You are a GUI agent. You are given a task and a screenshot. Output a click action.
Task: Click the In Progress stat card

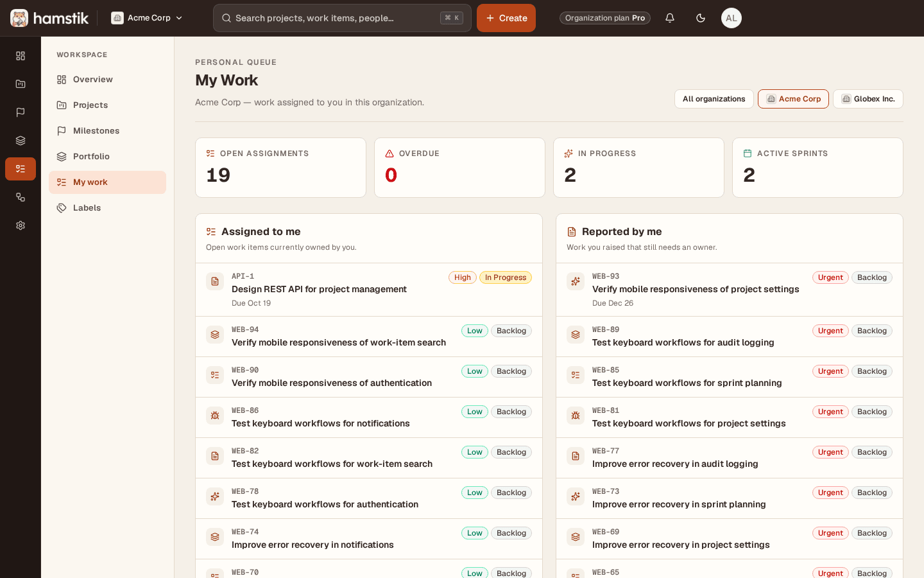point(638,168)
